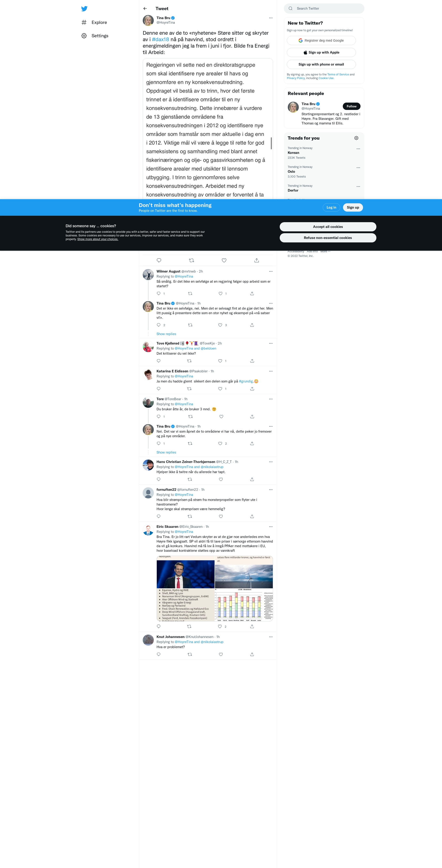Show replies under Tina Bru's 'selvfølge' reply
Image resolution: width=442 pixels, height=868 pixels.
(166, 334)
